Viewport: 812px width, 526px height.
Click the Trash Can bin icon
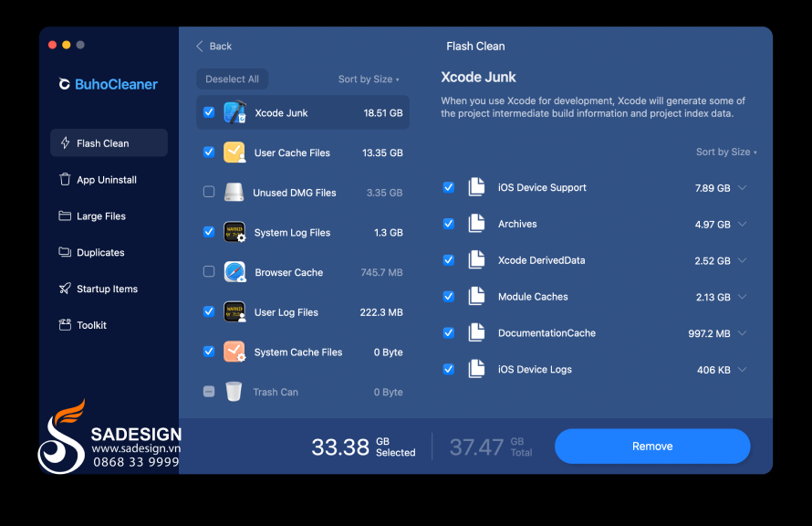234,391
